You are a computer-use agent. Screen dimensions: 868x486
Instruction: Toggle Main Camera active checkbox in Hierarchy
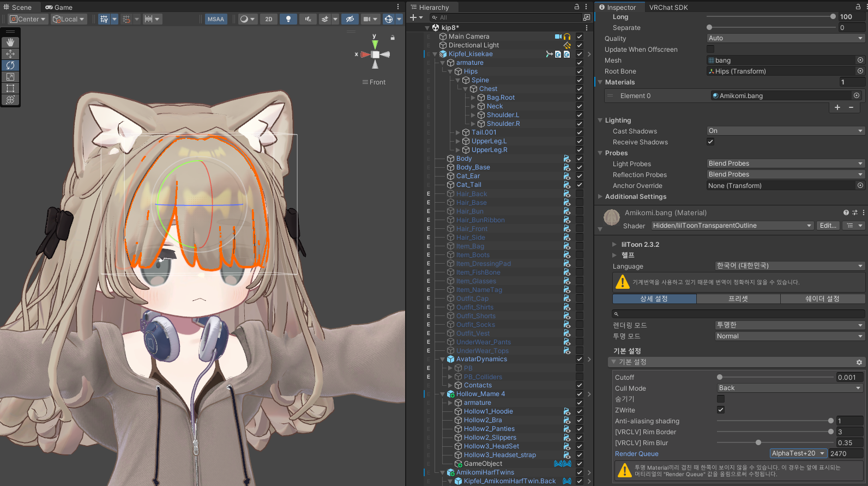click(x=580, y=37)
